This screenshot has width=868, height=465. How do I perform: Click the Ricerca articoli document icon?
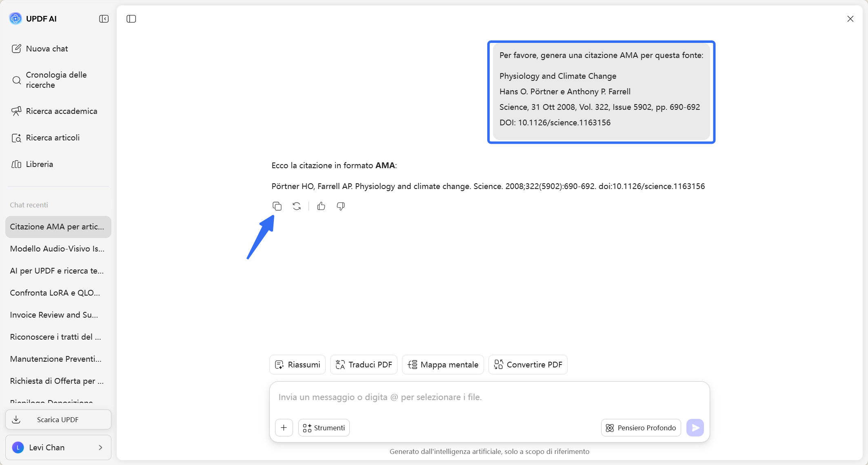(16, 138)
